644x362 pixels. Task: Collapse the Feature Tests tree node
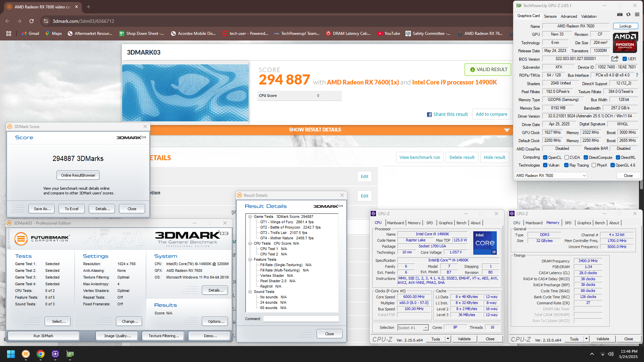point(250,260)
